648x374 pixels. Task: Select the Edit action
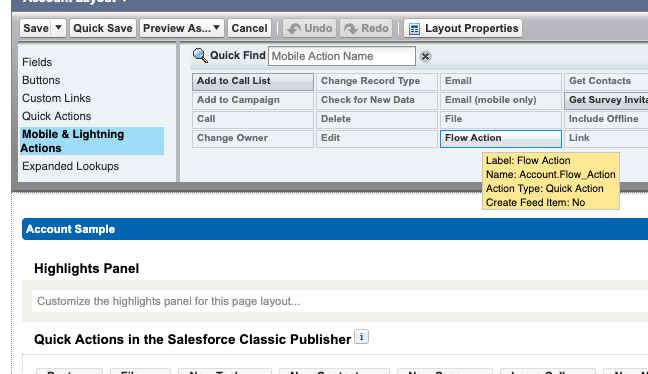[377, 138]
